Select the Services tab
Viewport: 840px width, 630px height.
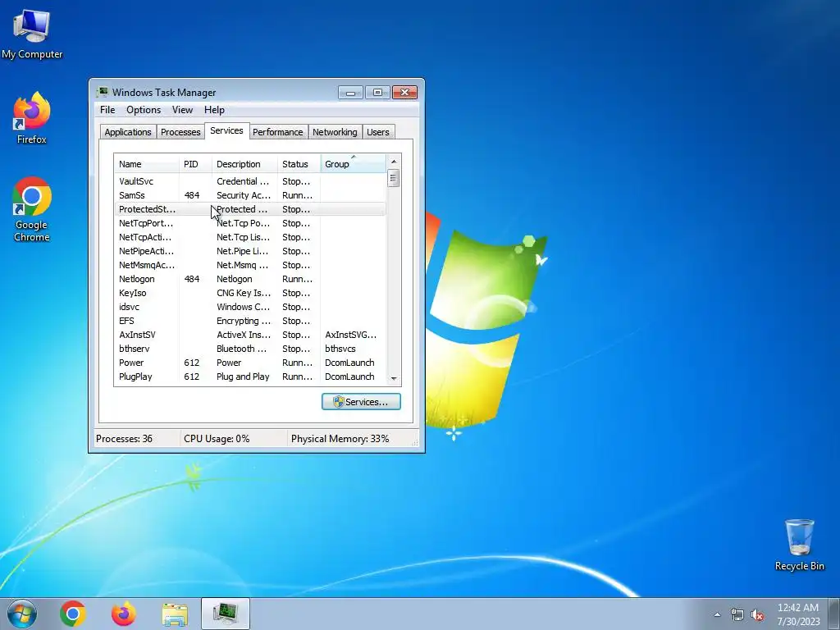point(226,130)
